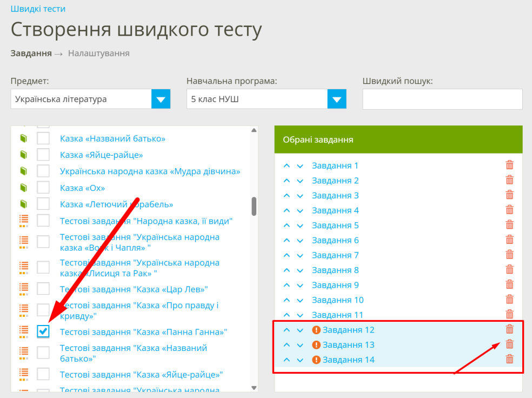Image resolution: width=532 pixels, height=398 pixels.
Task: Delete Завдання 10 with trash icon
Action: [509, 300]
